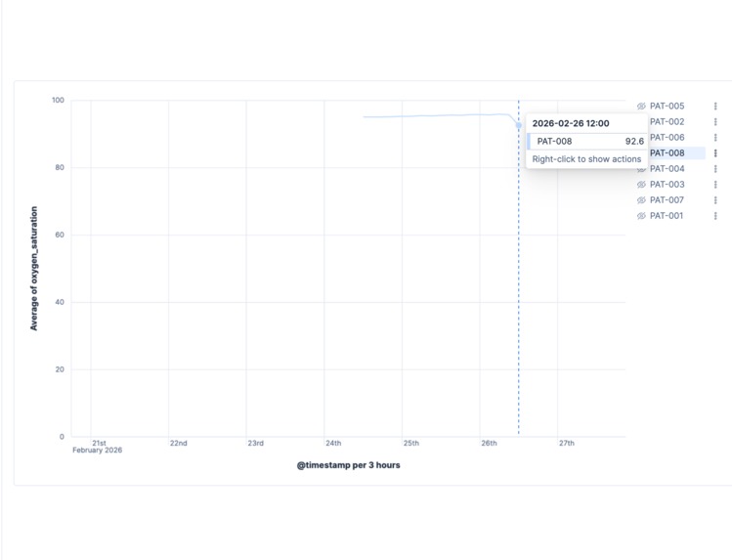Image resolution: width=732 pixels, height=560 pixels.
Task: Select the PAT-002 legend label
Action: click(x=667, y=122)
